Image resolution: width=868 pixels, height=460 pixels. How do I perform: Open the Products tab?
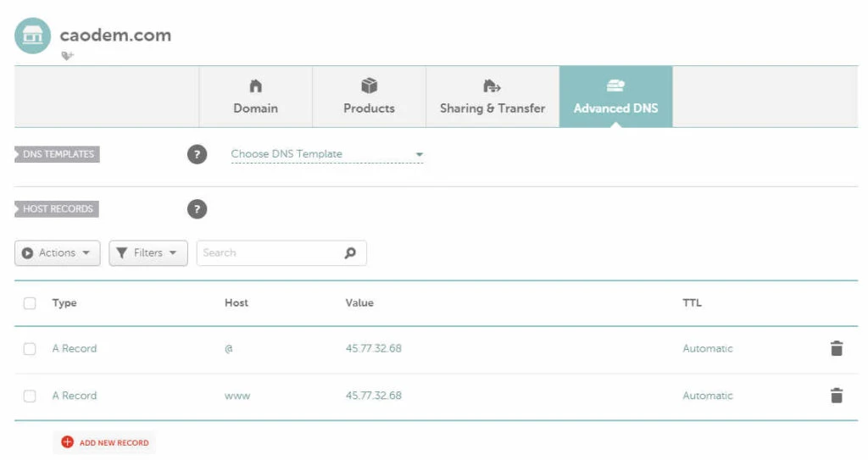[369, 97]
